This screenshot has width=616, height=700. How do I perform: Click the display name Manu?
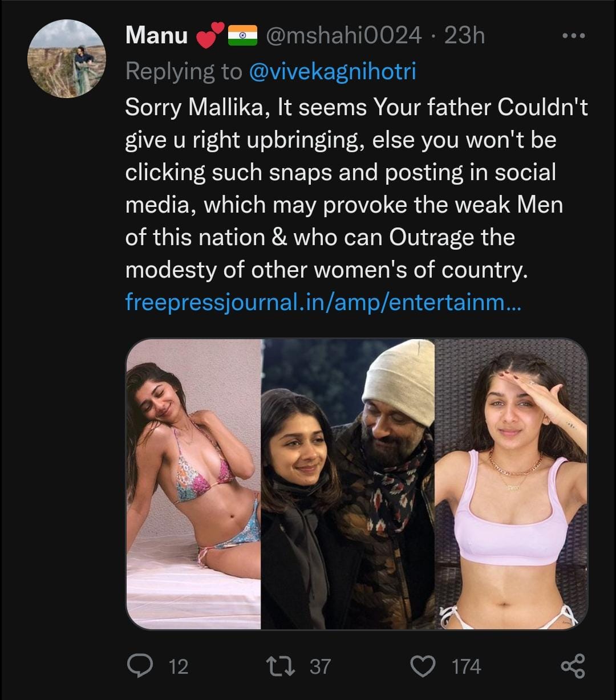pyautogui.click(x=156, y=36)
